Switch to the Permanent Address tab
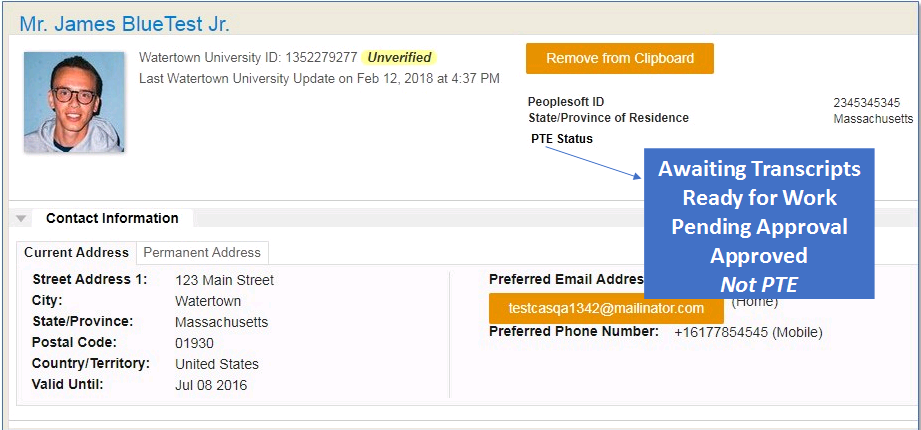Image resolution: width=921 pixels, height=430 pixels. (202, 252)
